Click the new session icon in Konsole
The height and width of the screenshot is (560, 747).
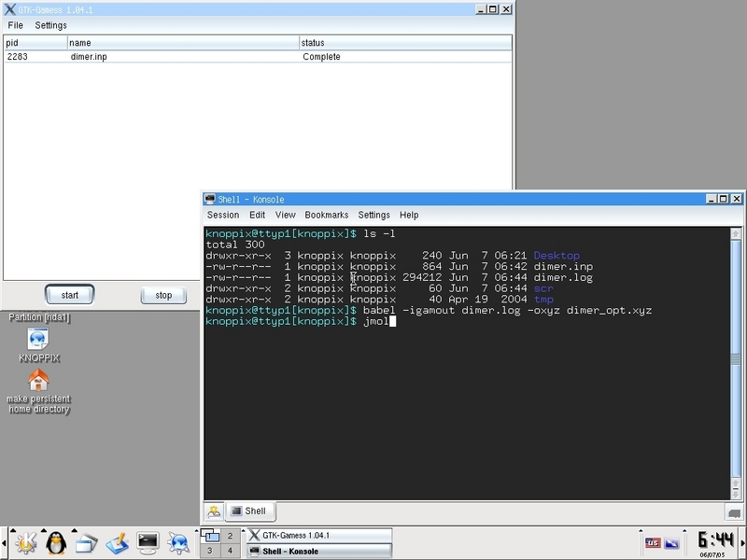[x=215, y=511]
